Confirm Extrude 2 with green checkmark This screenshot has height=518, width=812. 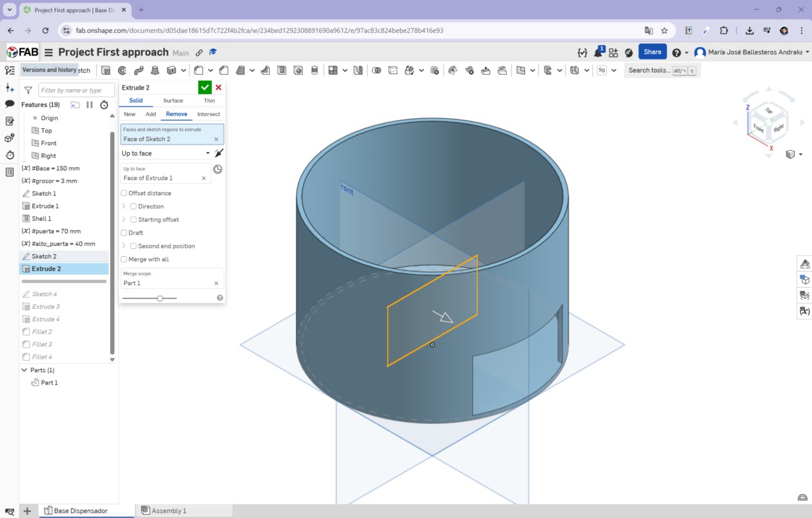(204, 88)
